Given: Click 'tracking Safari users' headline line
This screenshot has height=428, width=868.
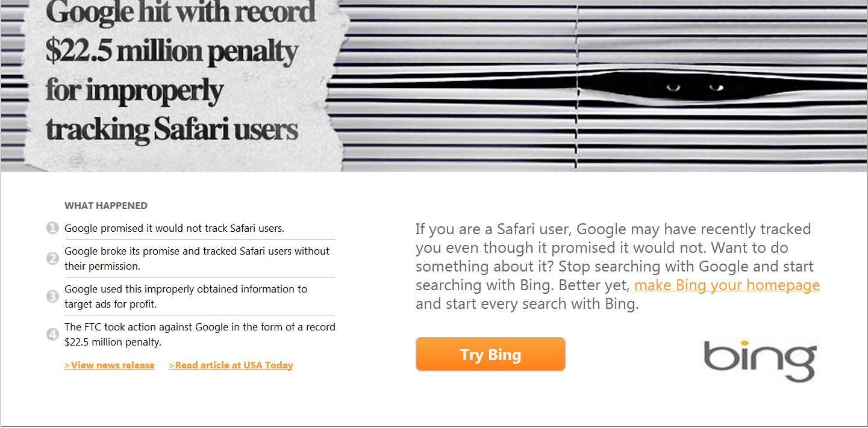Looking at the screenshot, I should click(x=172, y=129).
